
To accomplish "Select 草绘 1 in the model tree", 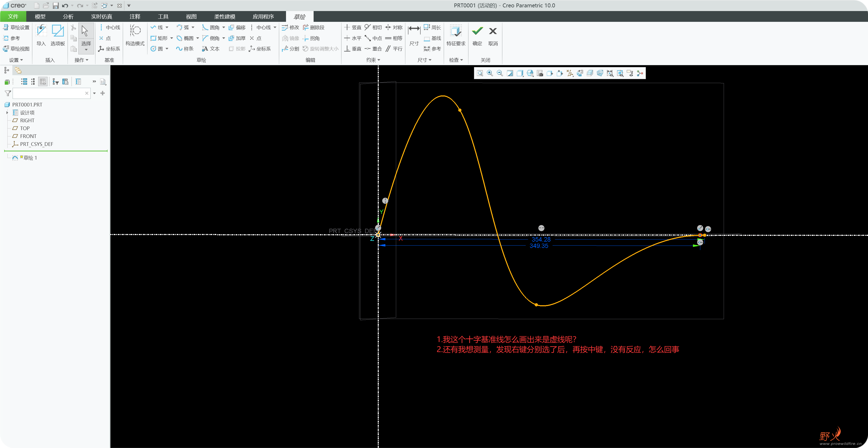I will tap(30, 158).
